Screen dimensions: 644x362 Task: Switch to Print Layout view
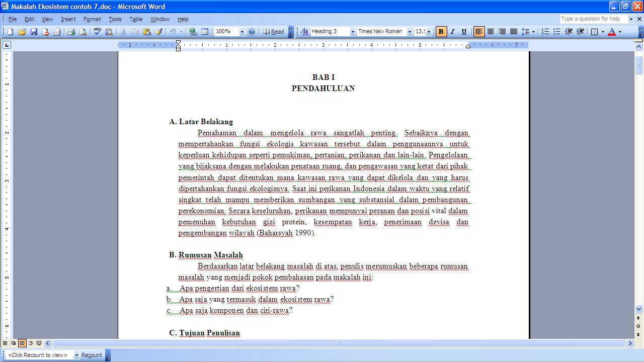[x=22, y=343]
